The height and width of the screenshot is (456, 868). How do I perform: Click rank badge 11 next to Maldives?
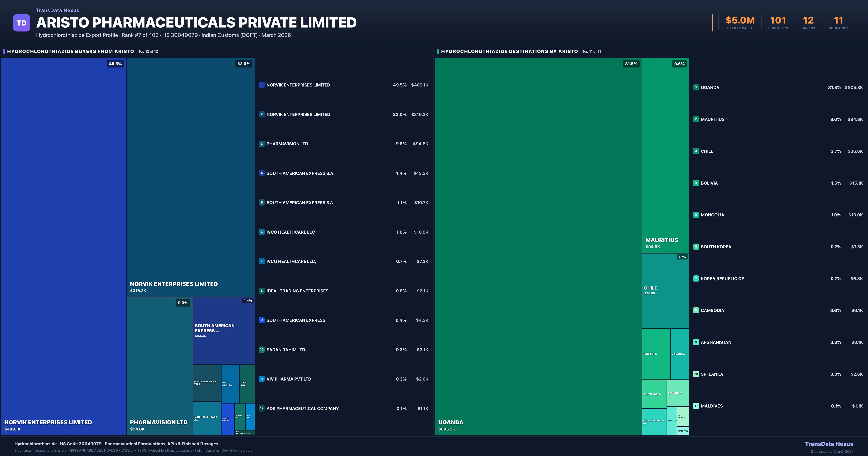pos(696,406)
